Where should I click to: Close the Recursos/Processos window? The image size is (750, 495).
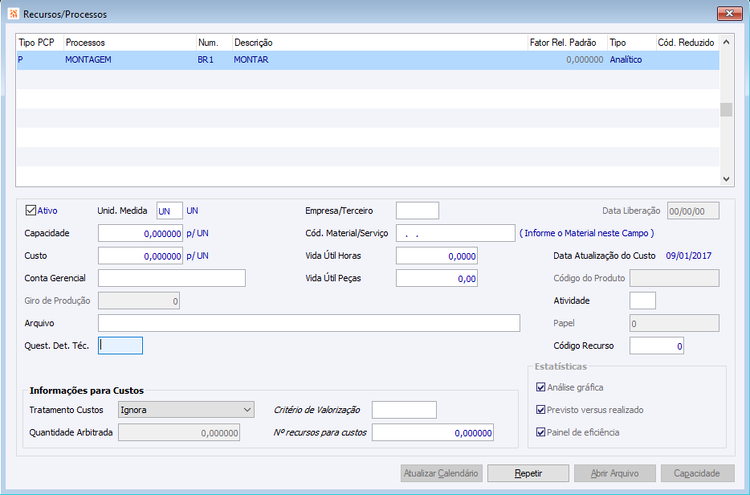click(x=729, y=13)
